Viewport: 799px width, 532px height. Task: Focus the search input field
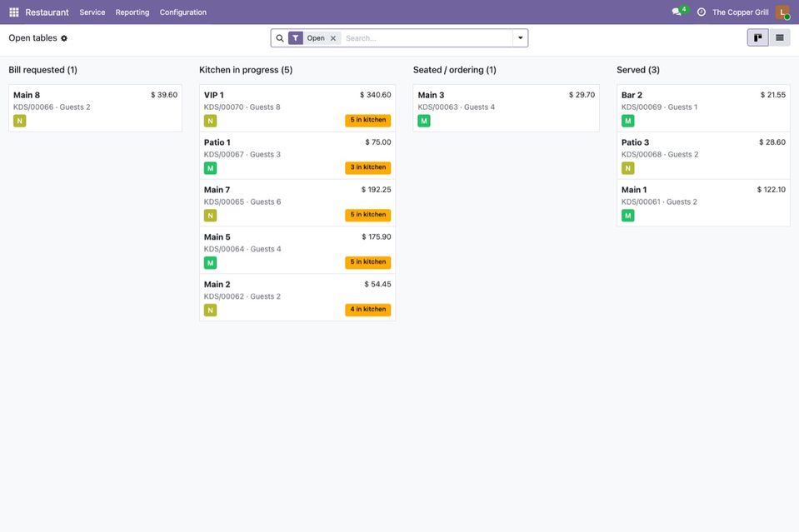427,38
